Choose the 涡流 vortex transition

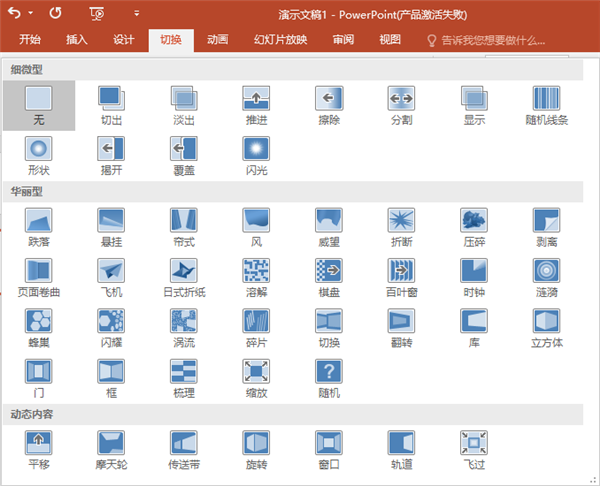click(184, 328)
